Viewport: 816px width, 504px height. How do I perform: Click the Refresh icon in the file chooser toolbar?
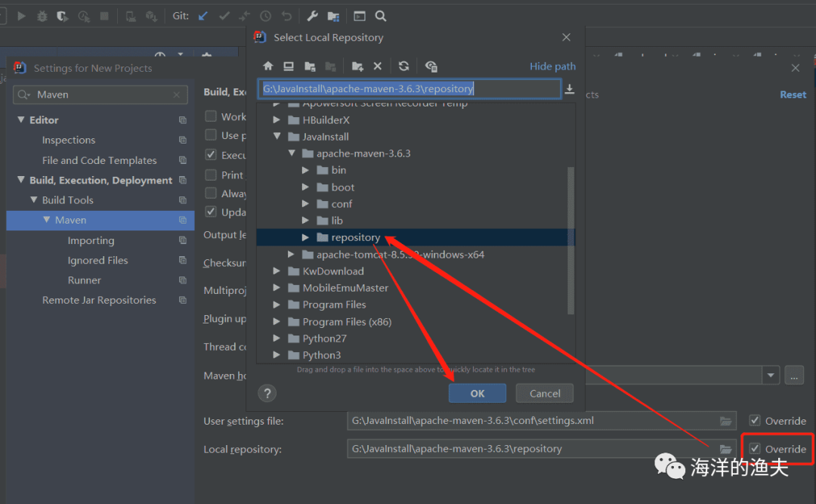(x=403, y=66)
